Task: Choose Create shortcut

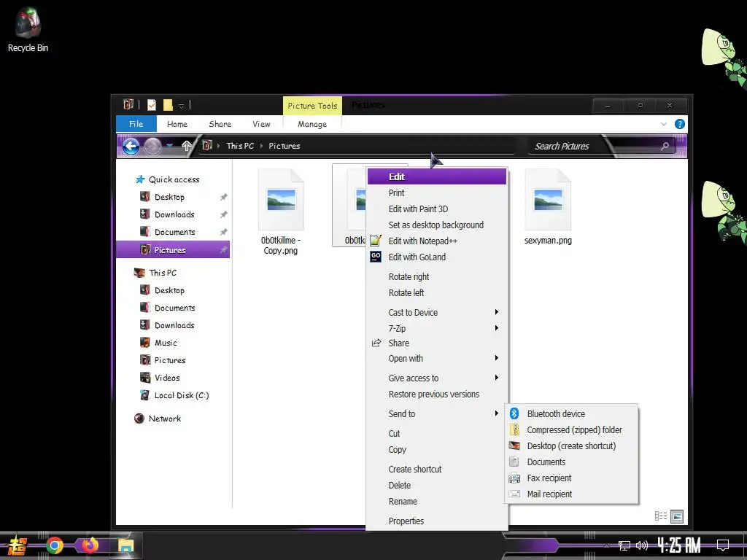Action: pyautogui.click(x=437, y=470)
